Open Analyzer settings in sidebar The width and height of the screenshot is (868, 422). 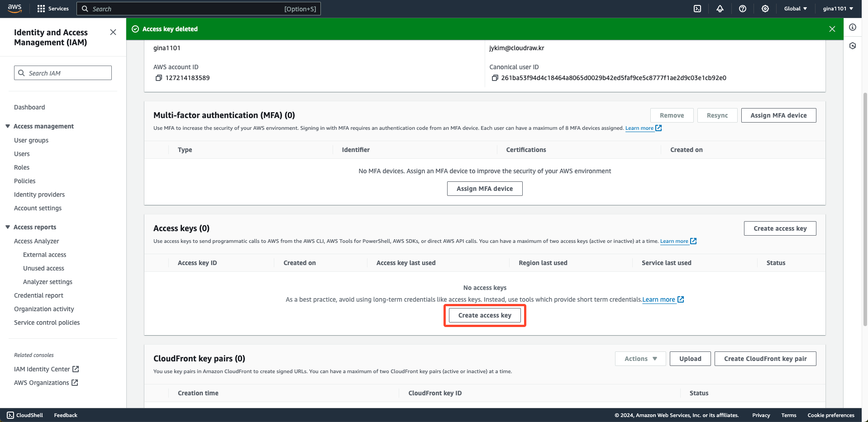tap(48, 282)
